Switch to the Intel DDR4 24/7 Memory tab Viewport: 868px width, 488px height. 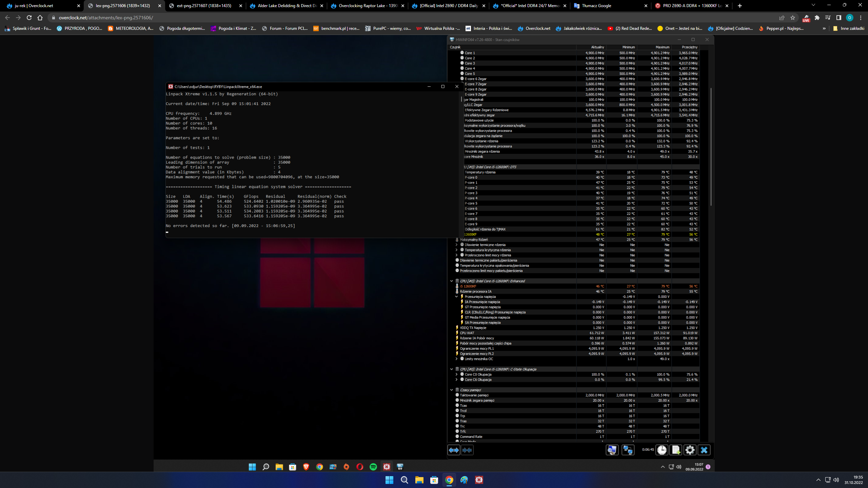530,6
